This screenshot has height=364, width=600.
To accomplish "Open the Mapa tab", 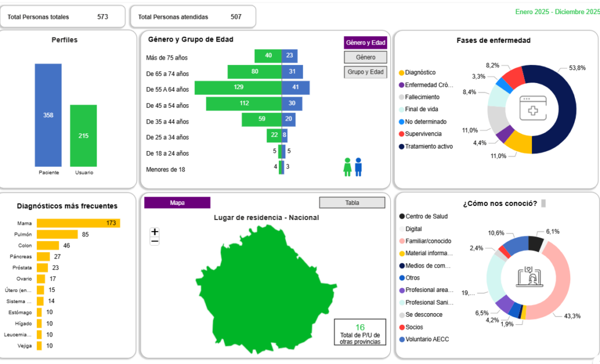I will click(177, 202).
